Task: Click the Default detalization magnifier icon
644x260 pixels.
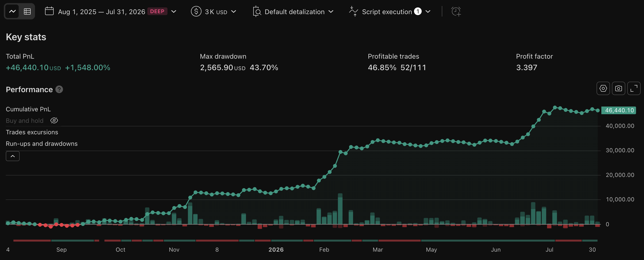Action: tap(257, 11)
